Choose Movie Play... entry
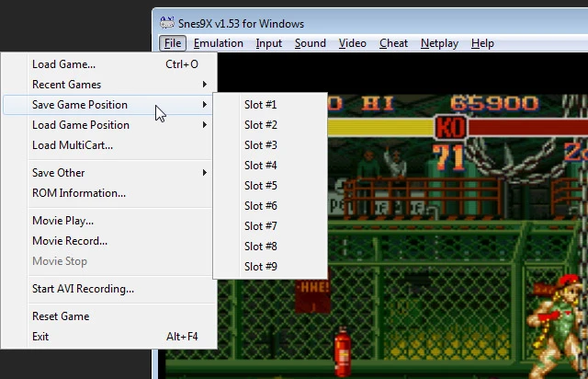588x379 pixels. coord(108,221)
